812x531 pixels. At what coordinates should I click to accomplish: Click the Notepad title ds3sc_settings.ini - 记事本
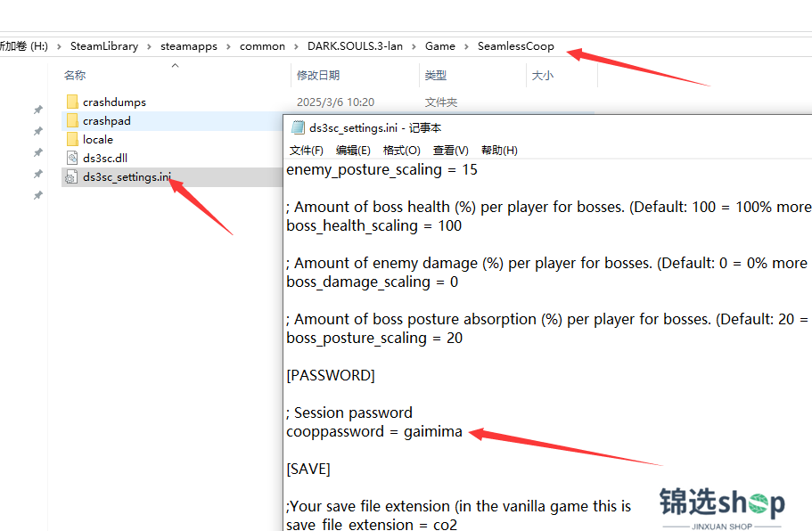click(375, 127)
